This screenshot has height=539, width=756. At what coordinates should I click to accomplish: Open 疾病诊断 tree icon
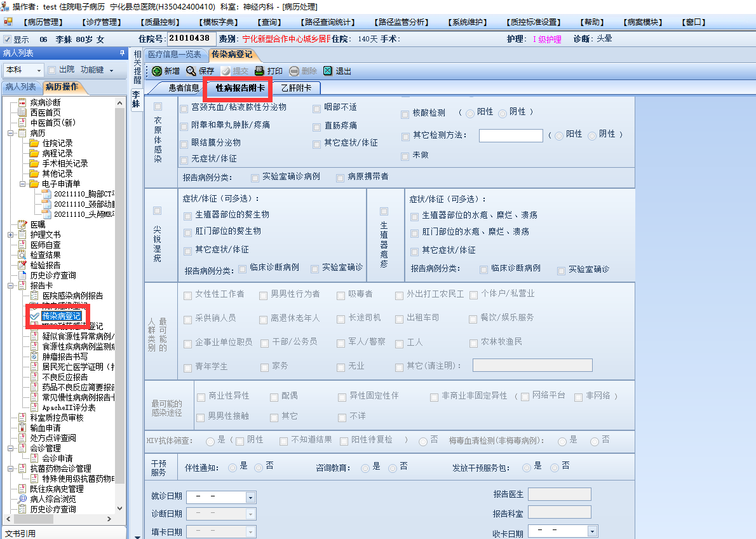[x=22, y=102]
